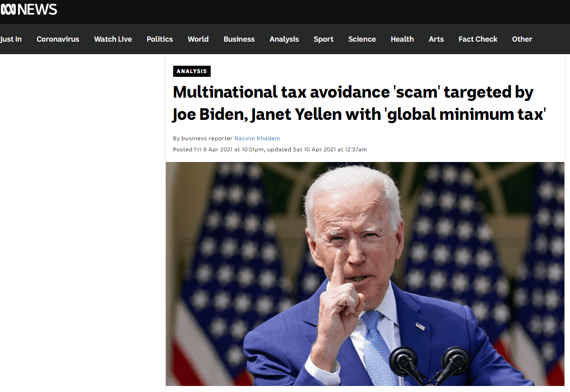Expand the Other menu
Image resolution: width=570 pixels, height=392 pixels.
[522, 39]
